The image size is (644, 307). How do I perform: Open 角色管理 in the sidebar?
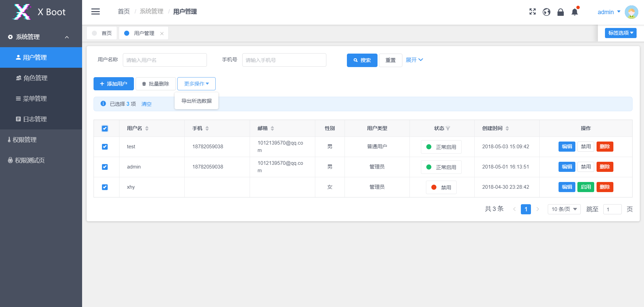[35, 78]
